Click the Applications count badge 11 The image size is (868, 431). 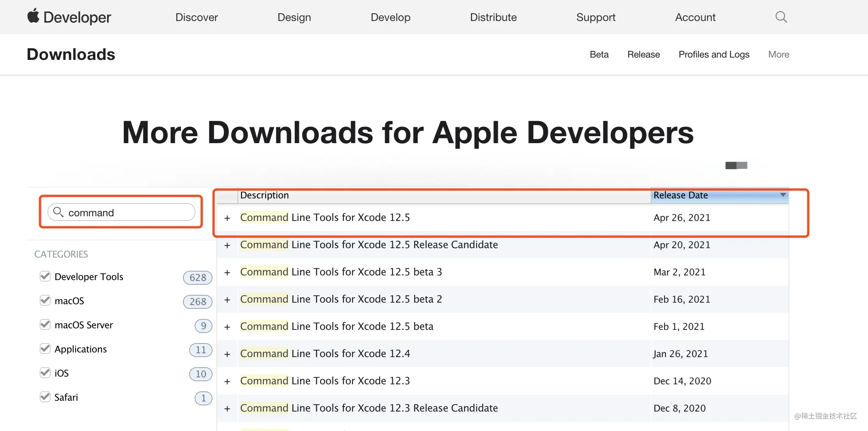(201, 350)
